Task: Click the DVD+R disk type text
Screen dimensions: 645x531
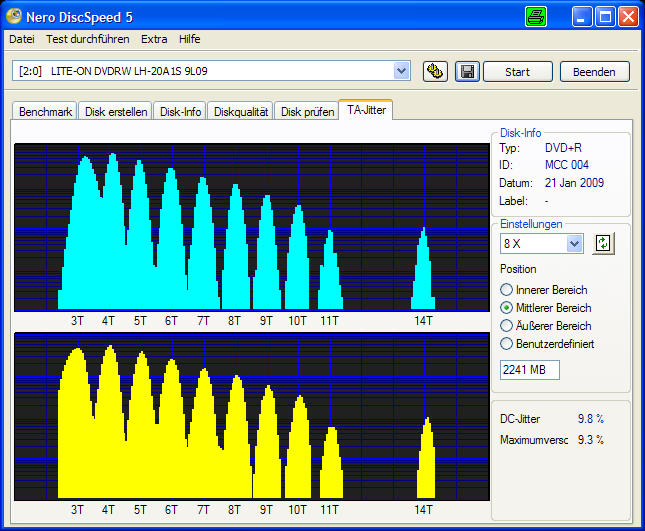Action: tap(563, 148)
